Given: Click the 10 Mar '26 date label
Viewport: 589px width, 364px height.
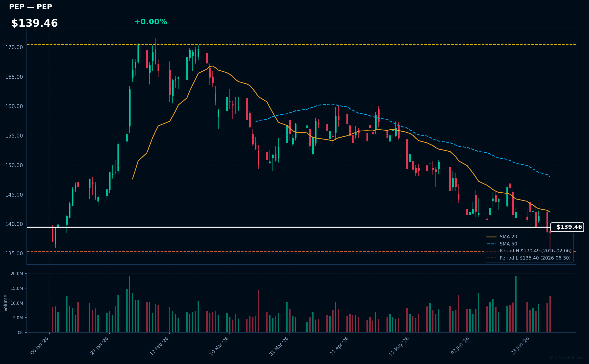Looking at the screenshot, I should pyautogui.click(x=219, y=346).
